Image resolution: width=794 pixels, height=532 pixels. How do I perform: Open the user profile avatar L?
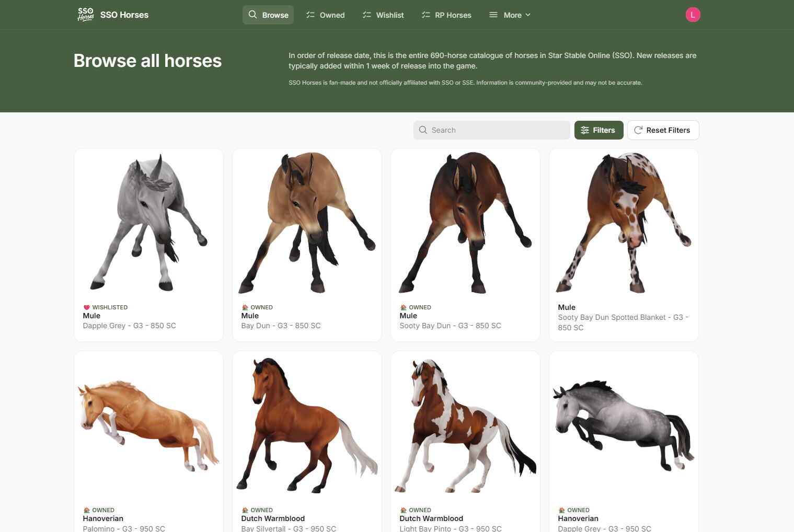click(x=693, y=15)
